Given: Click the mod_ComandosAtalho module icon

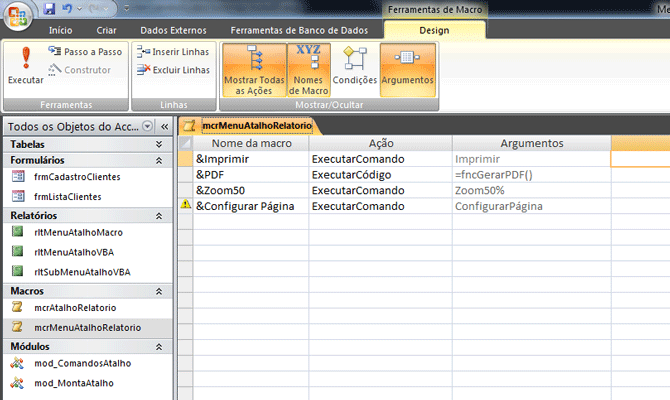Looking at the screenshot, I should point(17,363).
